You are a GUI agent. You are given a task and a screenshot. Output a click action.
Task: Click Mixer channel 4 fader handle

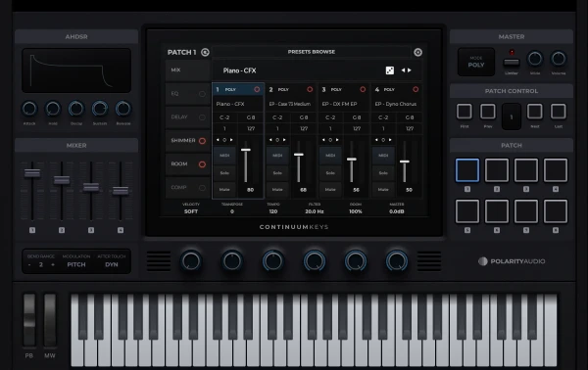[121, 191]
